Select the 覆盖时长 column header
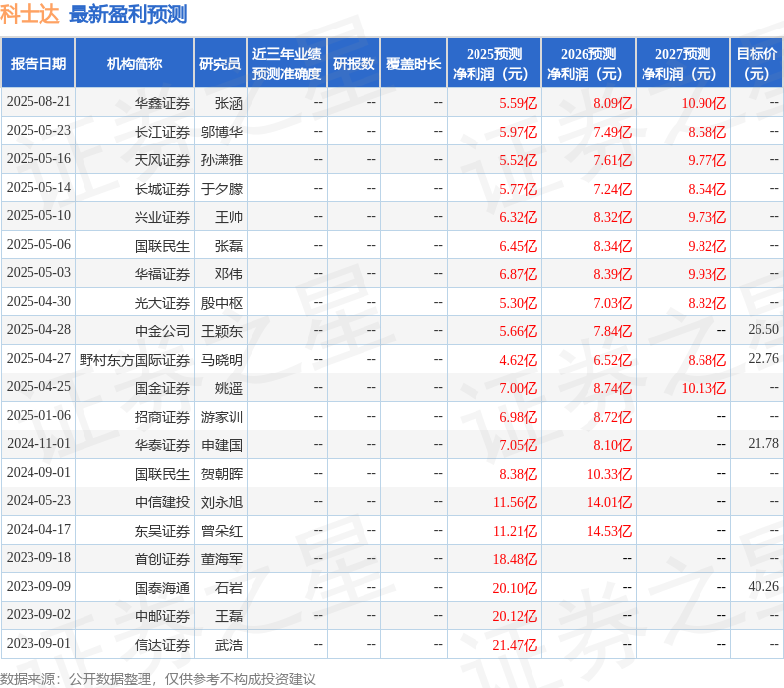The width and height of the screenshot is (784, 688). click(x=414, y=64)
